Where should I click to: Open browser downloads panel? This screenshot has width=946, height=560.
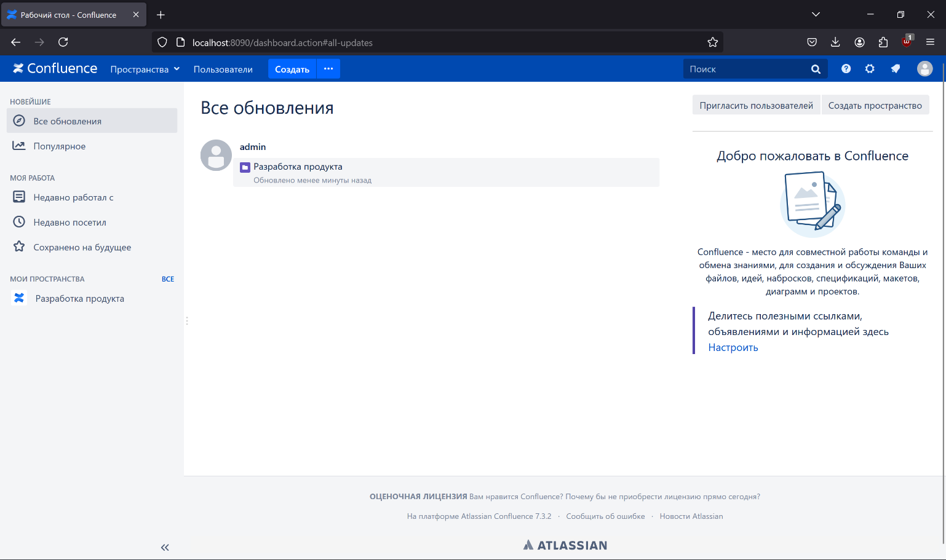pyautogui.click(x=835, y=42)
